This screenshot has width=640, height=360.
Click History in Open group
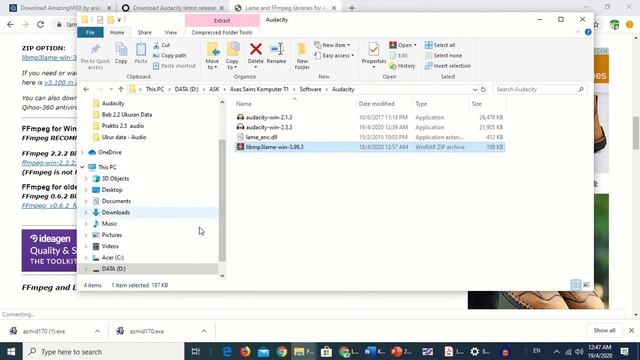coord(402,66)
